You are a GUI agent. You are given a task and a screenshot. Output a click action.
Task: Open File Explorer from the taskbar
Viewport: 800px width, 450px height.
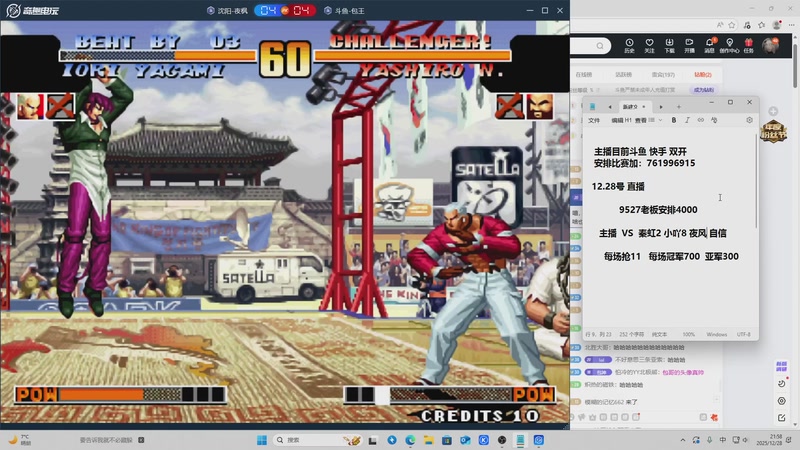(x=429, y=440)
